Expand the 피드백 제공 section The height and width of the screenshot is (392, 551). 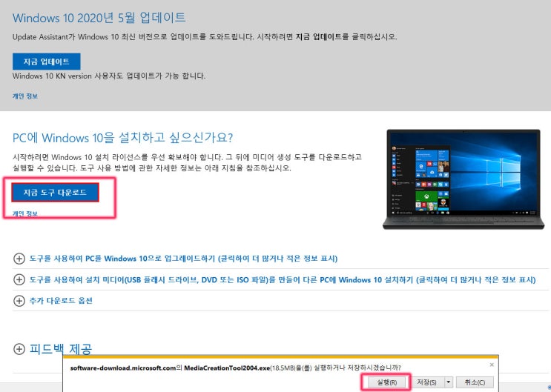point(61,349)
